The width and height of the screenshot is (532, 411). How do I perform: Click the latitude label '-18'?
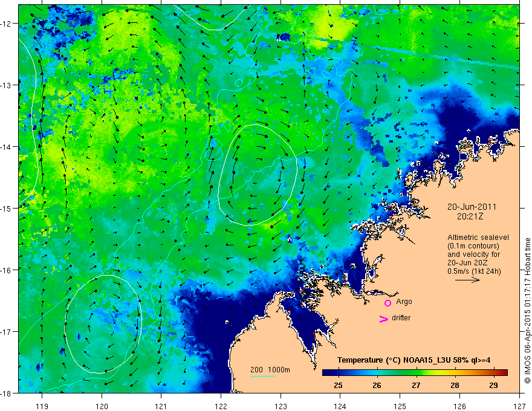(6, 393)
